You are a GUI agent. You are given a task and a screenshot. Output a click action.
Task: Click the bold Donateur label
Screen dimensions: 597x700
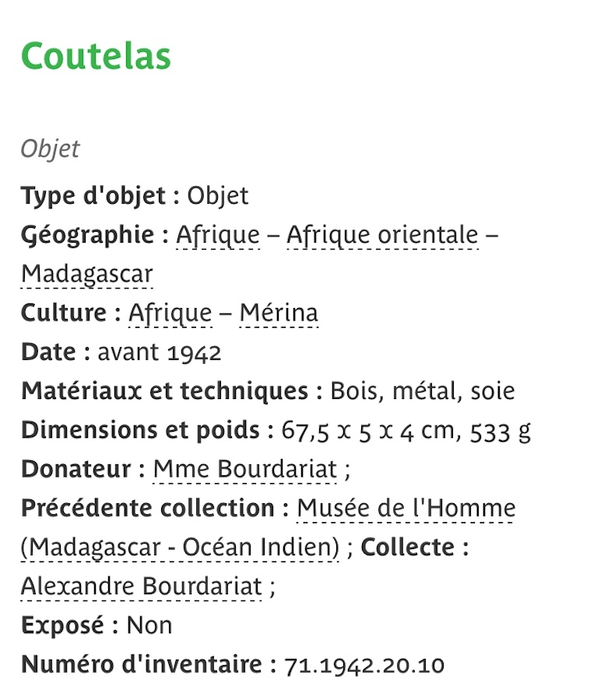pos(76,470)
